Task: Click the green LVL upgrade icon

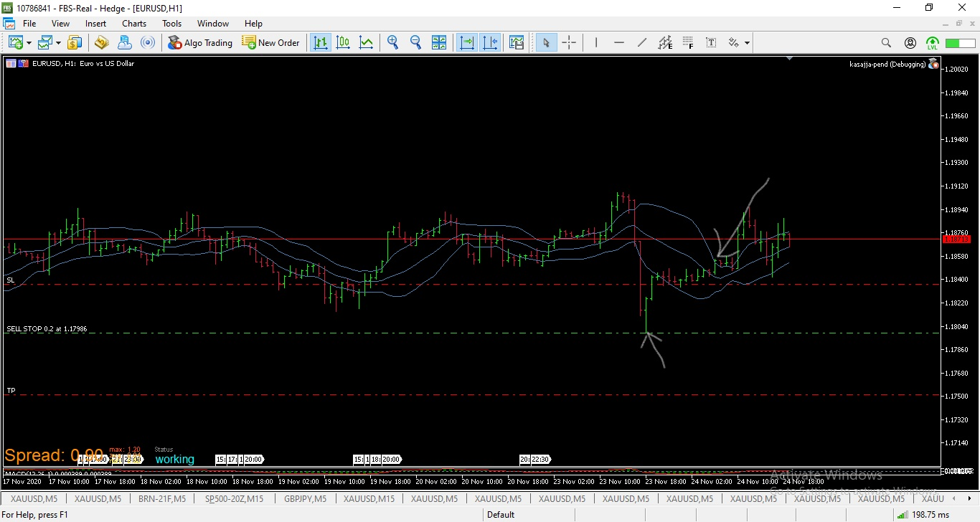Action: [933, 43]
